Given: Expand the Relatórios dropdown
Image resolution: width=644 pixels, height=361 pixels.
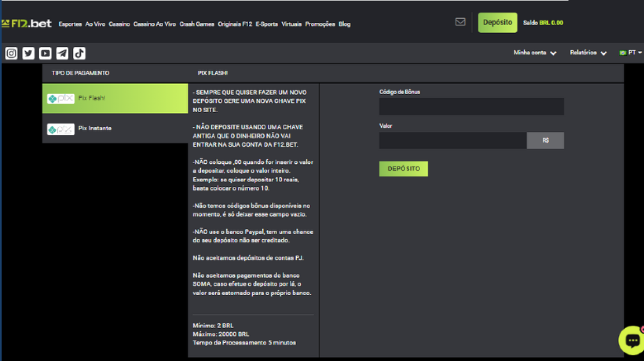Looking at the screenshot, I should click(x=588, y=53).
